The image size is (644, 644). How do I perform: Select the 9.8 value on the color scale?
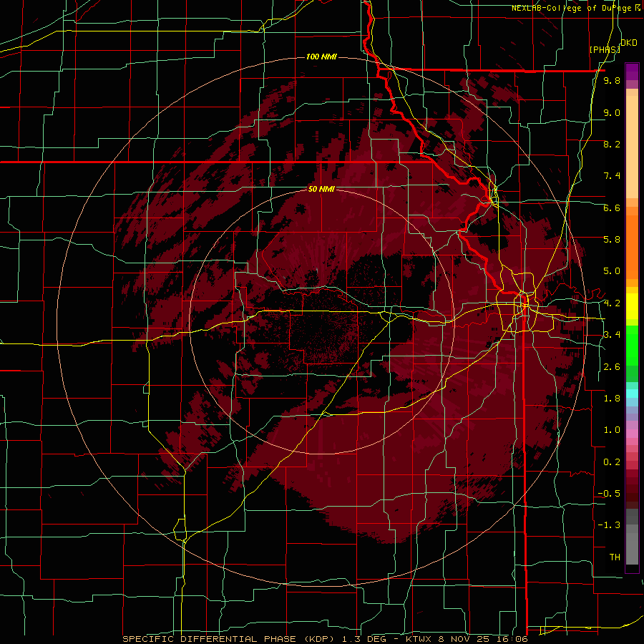tap(612, 81)
